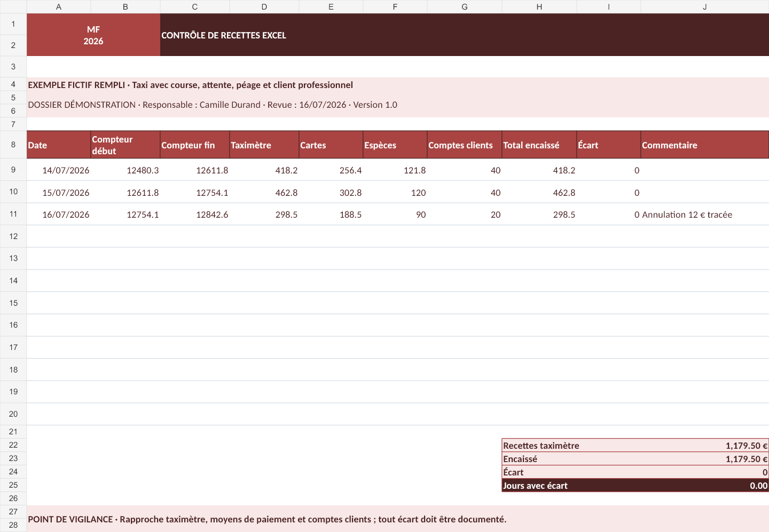Select the Espèces header cell
Screen dimensions: 769x532
point(395,145)
